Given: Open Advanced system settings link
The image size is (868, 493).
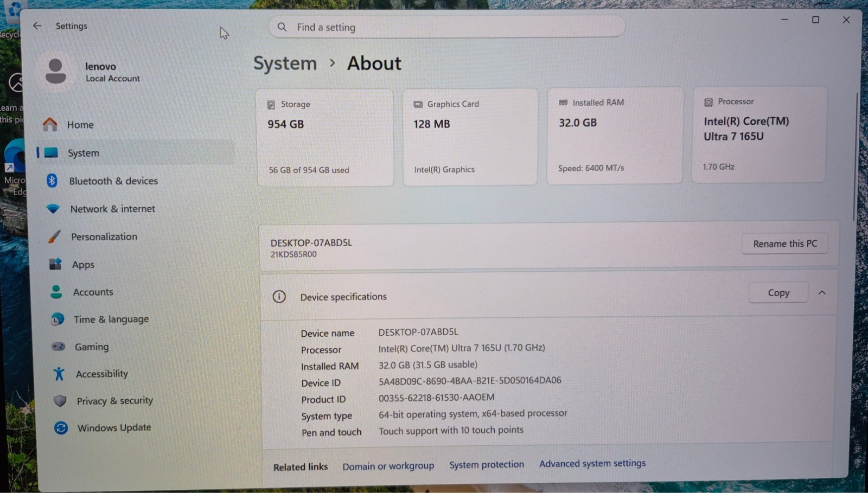Looking at the screenshot, I should click(x=592, y=463).
